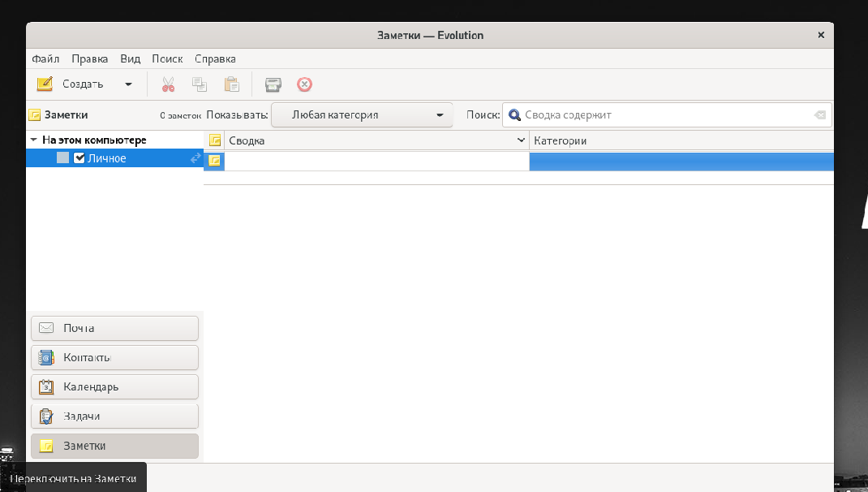Open the Поиск menu

(167, 58)
